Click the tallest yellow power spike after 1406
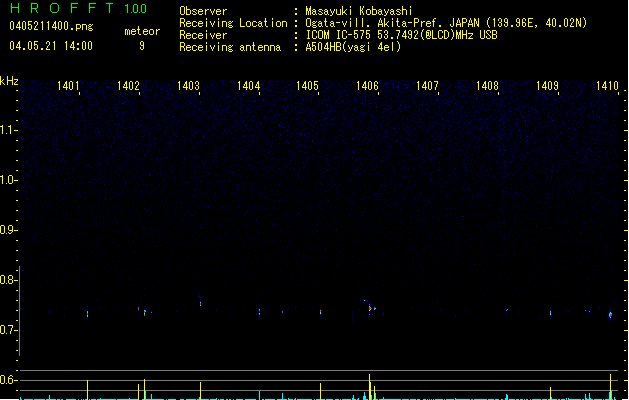629x400 pixels. pyautogui.click(x=369, y=387)
